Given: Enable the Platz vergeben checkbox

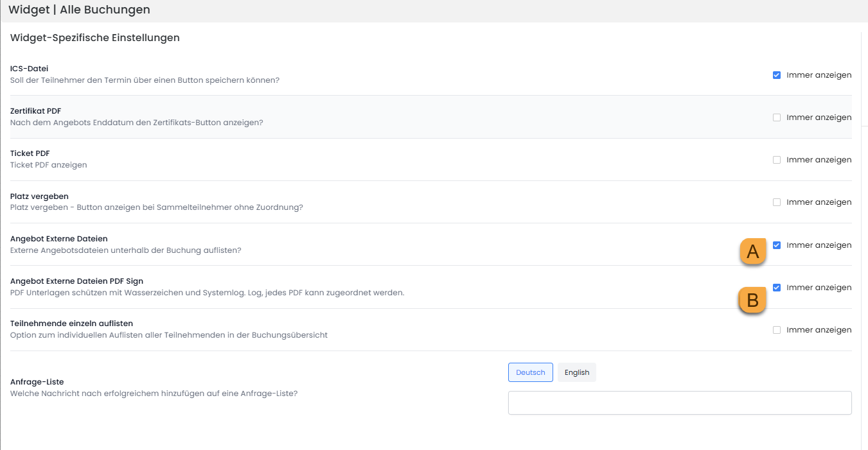Looking at the screenshot, I should point(777,202).
